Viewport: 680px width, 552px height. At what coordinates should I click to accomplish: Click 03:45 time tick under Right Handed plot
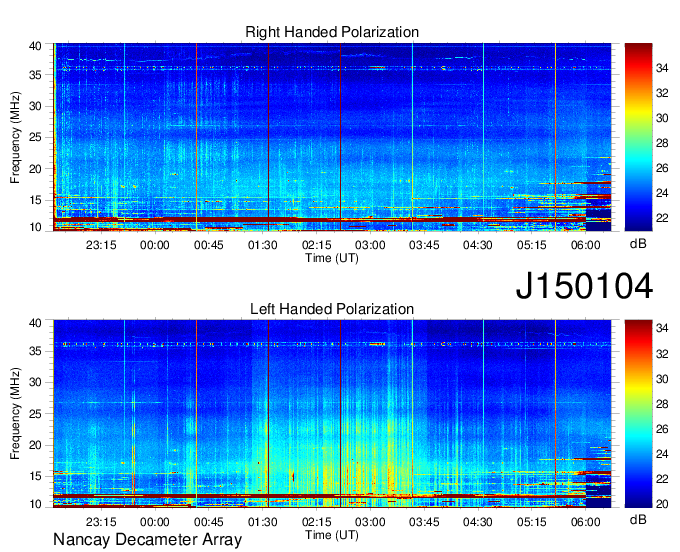[x=424, y=245]
